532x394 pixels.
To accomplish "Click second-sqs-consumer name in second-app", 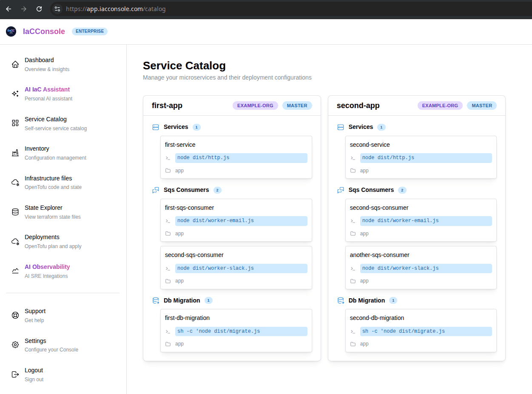I will point(379,208).
